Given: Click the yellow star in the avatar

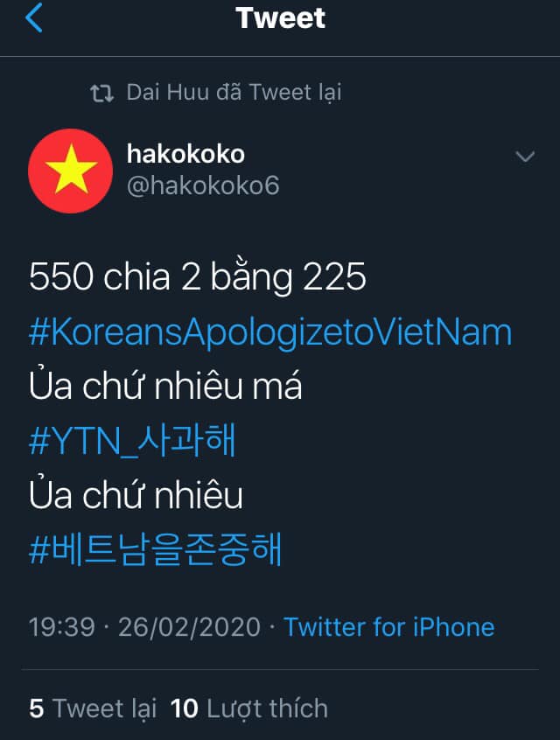Looking at the screenshot, I should coord(71,170).
